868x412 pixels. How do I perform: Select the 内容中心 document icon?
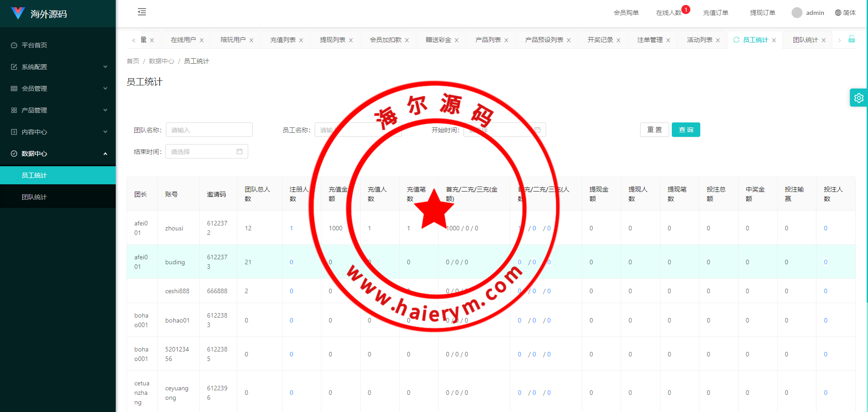(13, 131)
